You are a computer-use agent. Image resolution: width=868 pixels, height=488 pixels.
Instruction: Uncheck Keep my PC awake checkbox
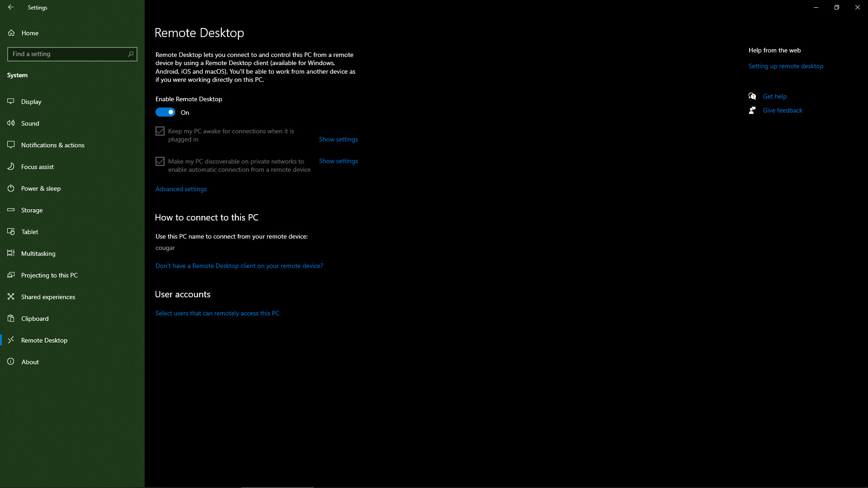coord(160,131)
